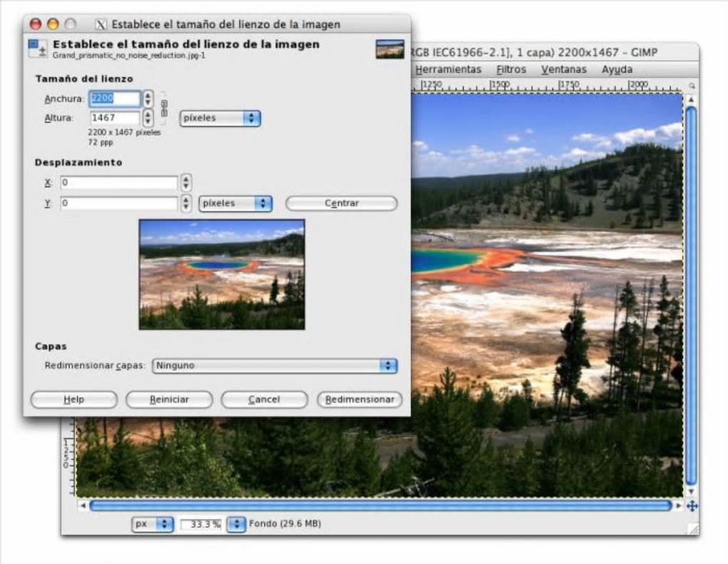Screen dimensions: 728x564
Task: Open the Ayuda menu in GIMP
Action: tap(617, 69)
